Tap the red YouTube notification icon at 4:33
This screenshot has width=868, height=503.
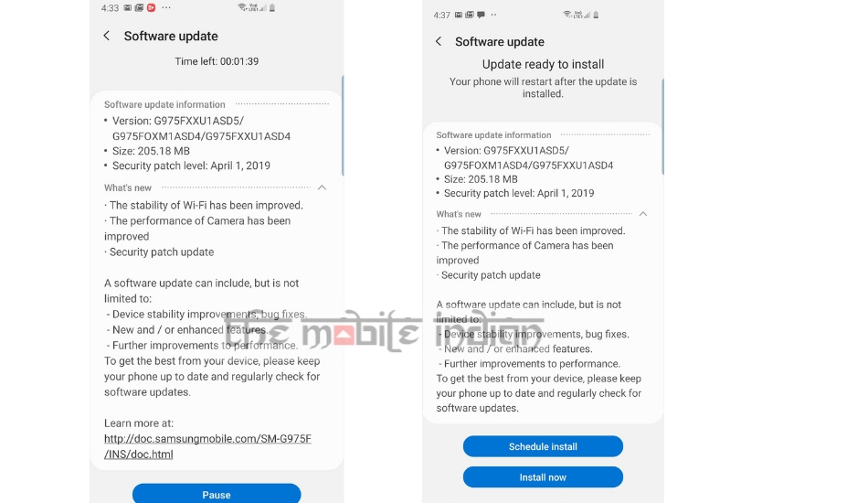tap(151, 7)
